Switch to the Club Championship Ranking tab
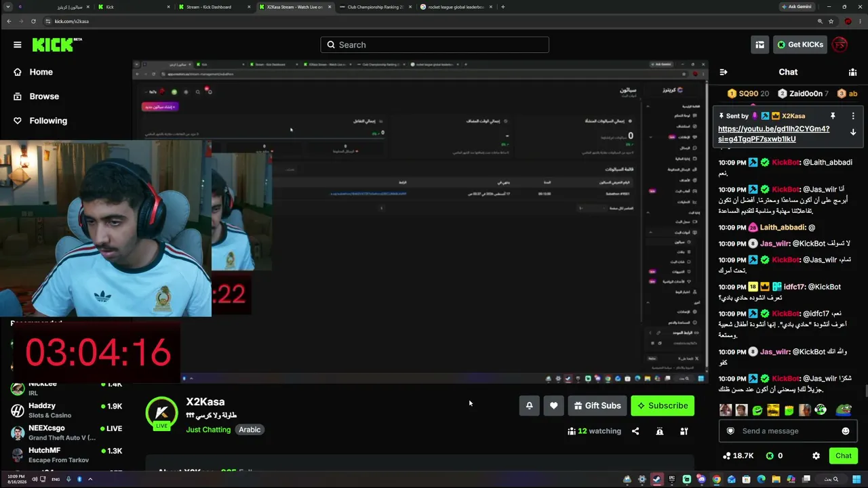The image size is (868, 488). [x=374, y=7]
